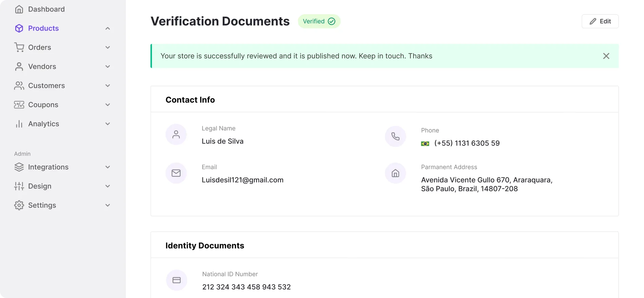Open Orders in the sidebar
The width and height of the screenshot is (644, 298).
click(40, 47)
